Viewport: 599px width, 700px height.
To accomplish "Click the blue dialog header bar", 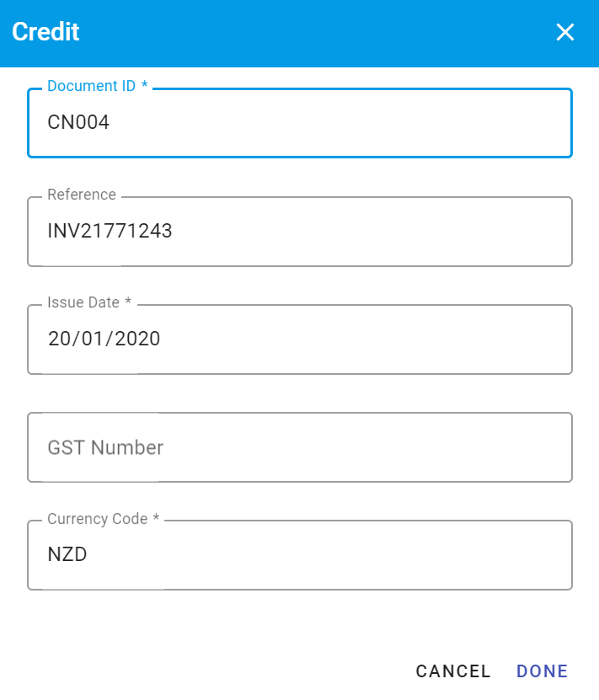I will pos(299,32).
